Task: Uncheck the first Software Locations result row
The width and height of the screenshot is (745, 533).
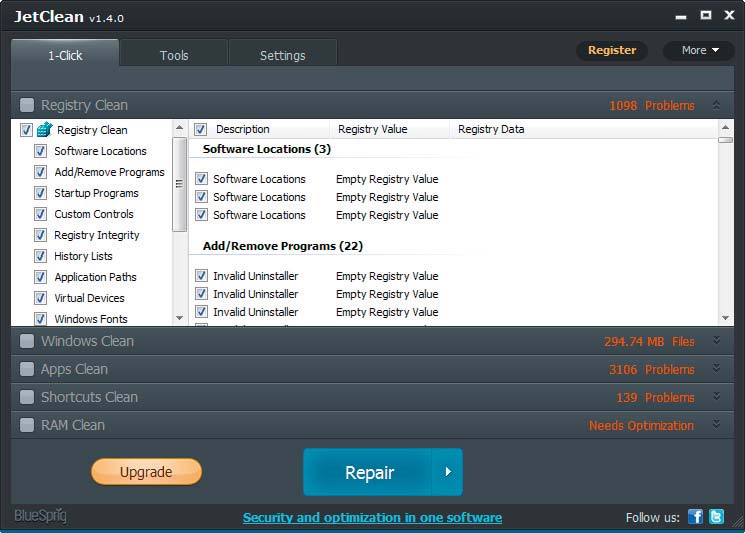Action: pyautogui.click(x=201, y=179)
